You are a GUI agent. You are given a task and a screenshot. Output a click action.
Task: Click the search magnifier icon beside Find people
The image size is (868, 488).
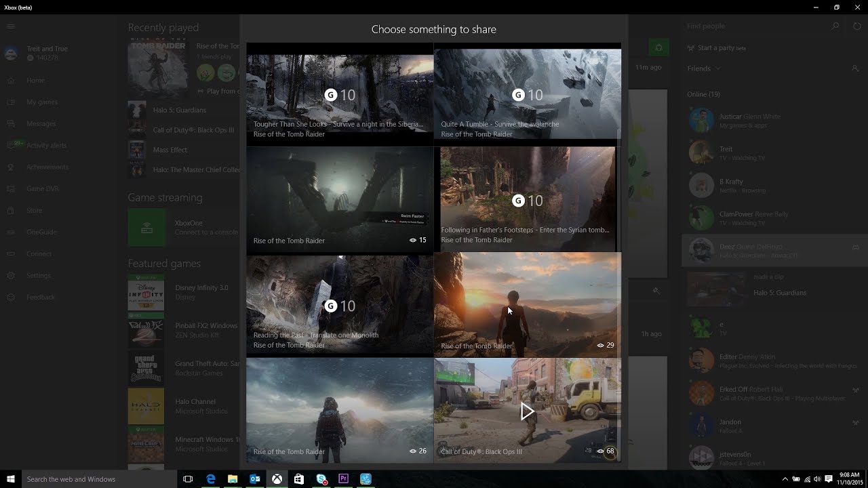(835, 26)
